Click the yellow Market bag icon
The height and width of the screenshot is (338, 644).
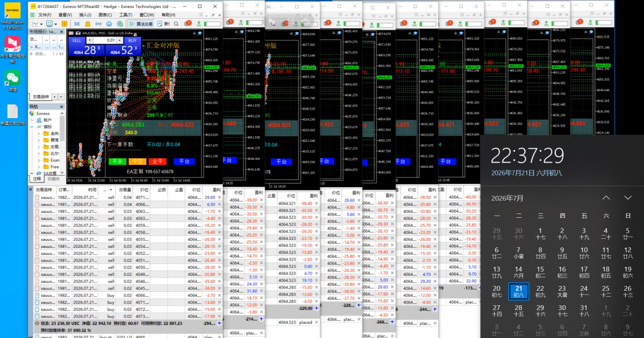click(x=88, y=24)
